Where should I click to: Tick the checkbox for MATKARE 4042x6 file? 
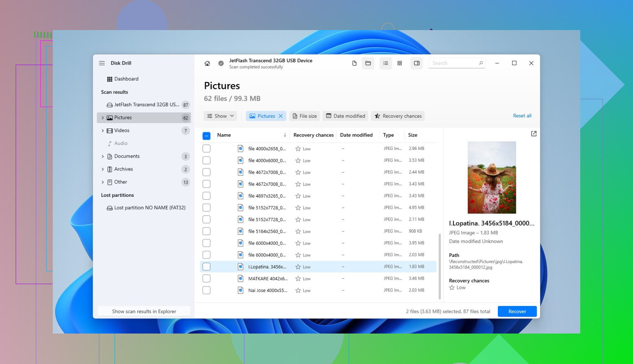(206, 279)
